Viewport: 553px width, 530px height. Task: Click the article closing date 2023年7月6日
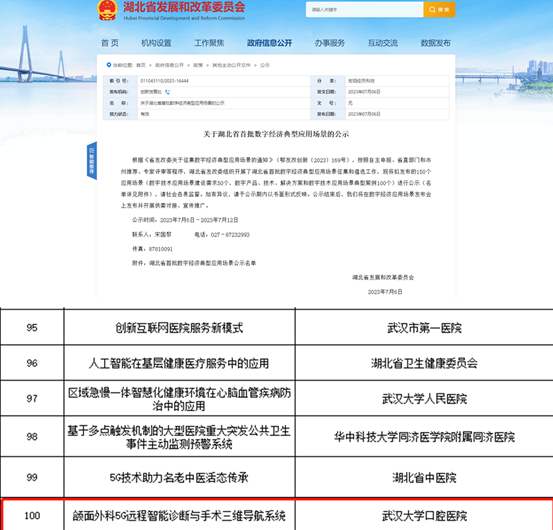385,292
